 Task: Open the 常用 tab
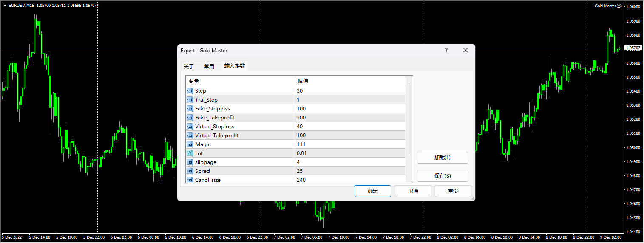pos(209,66)
